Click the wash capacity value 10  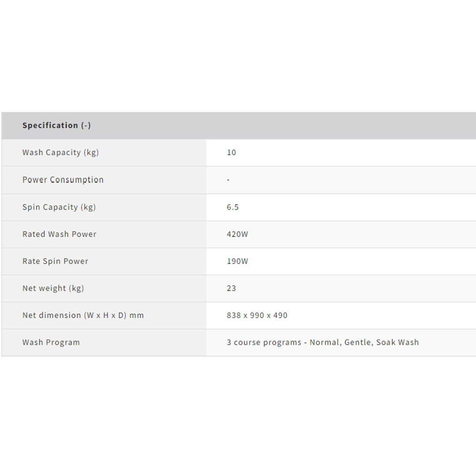click(x=231, y=152)
